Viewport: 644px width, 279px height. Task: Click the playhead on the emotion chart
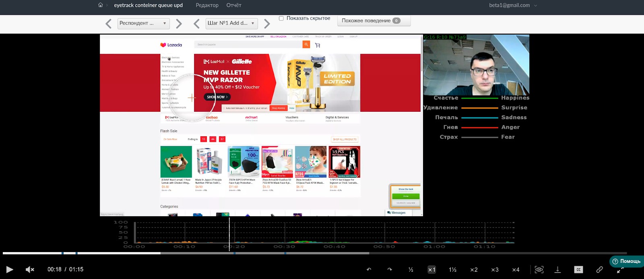click(229, 234)
